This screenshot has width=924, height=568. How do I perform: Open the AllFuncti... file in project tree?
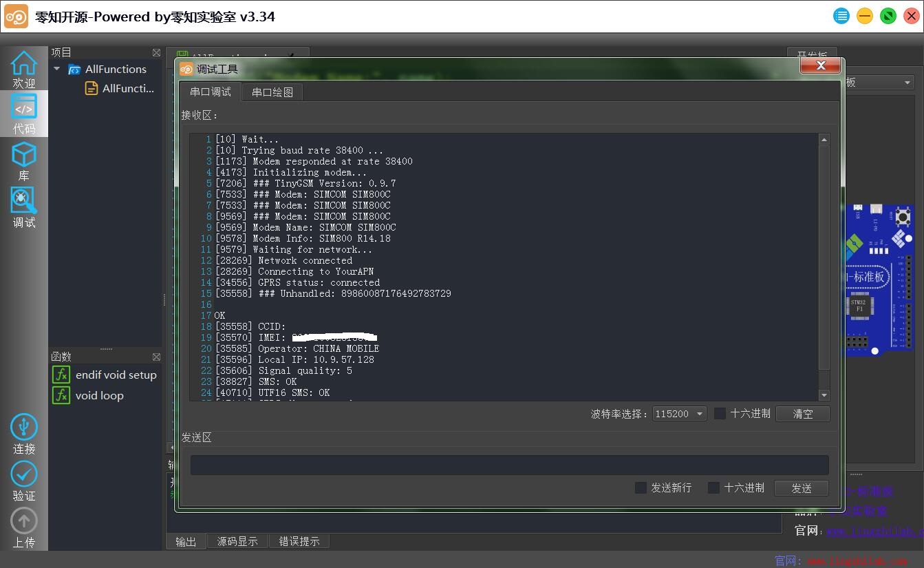point(120,88)
